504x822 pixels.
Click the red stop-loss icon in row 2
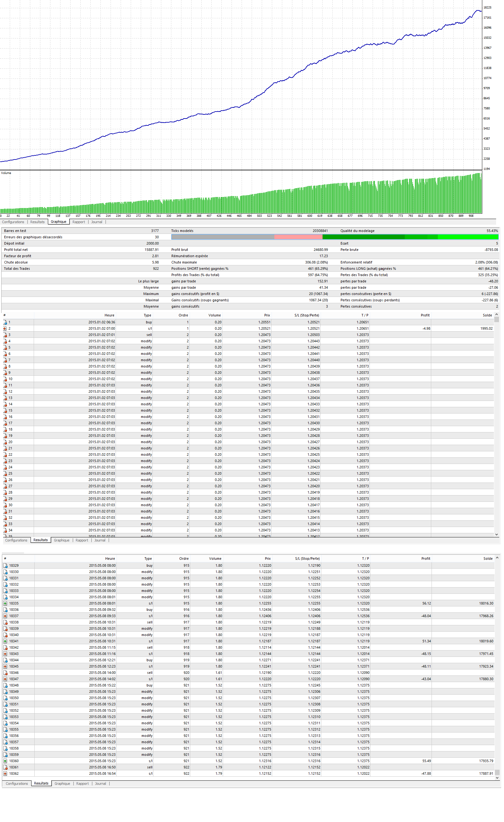pos(5,329)
